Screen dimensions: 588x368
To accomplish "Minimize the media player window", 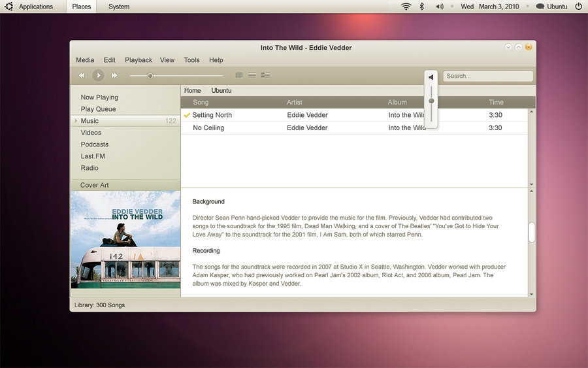I will (x=508, y=47).
